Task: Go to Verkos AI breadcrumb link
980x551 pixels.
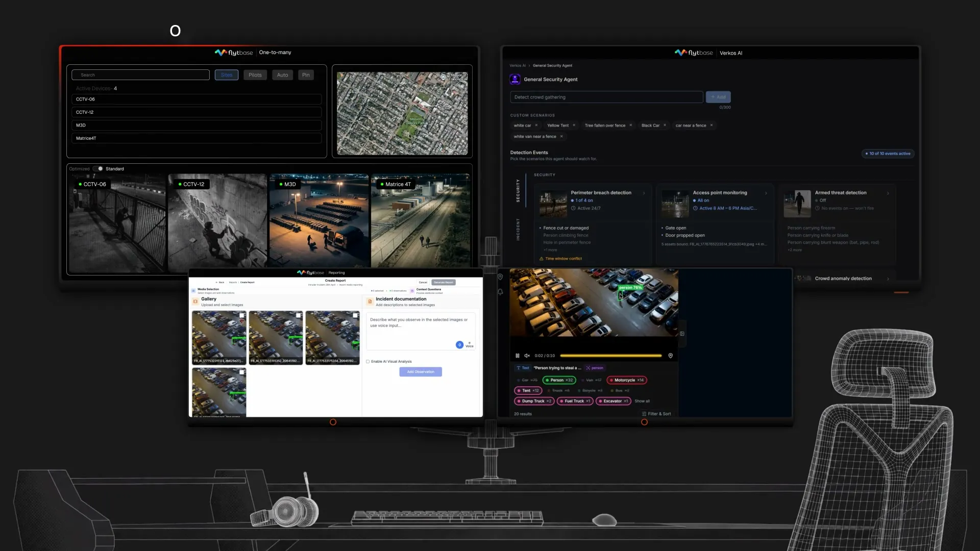Action: 518,66
